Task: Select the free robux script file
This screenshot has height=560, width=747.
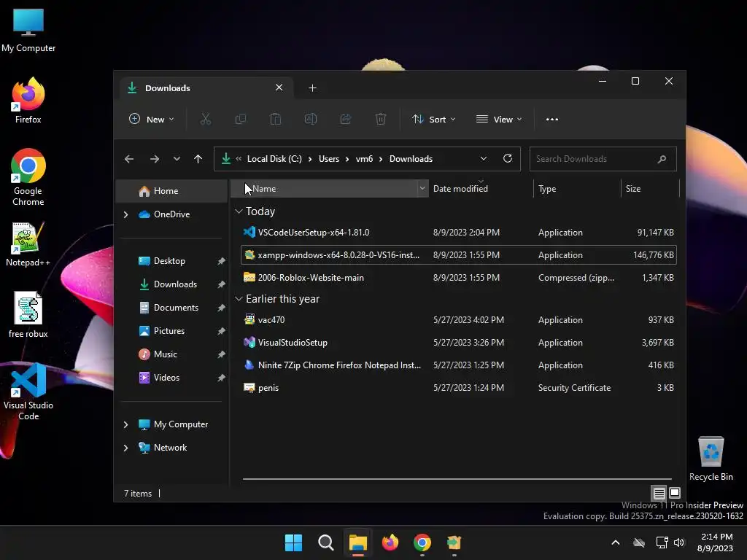Action: click(28, 315)
